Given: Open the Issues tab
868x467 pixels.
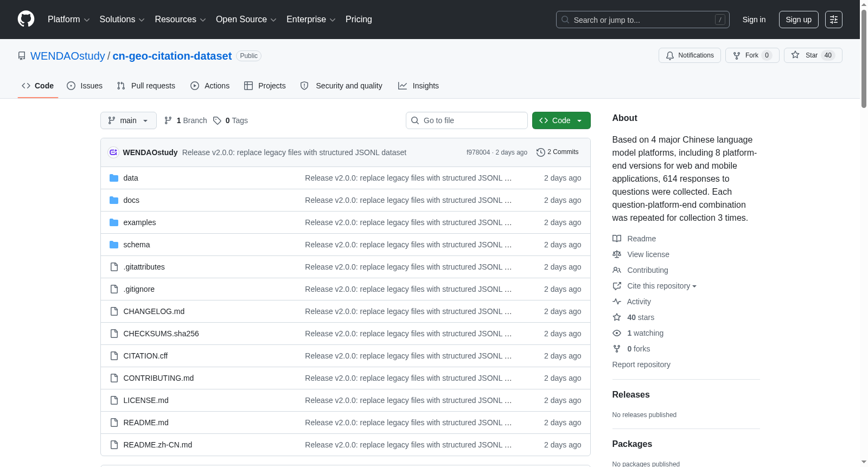Looking at the screenshot, I should (x=85, y=86).
